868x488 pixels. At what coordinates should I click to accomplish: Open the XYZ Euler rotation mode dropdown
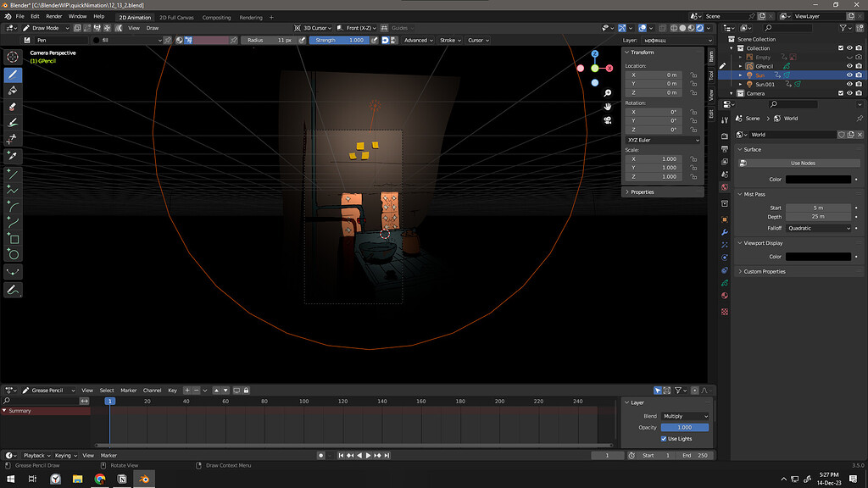point(663,140)
